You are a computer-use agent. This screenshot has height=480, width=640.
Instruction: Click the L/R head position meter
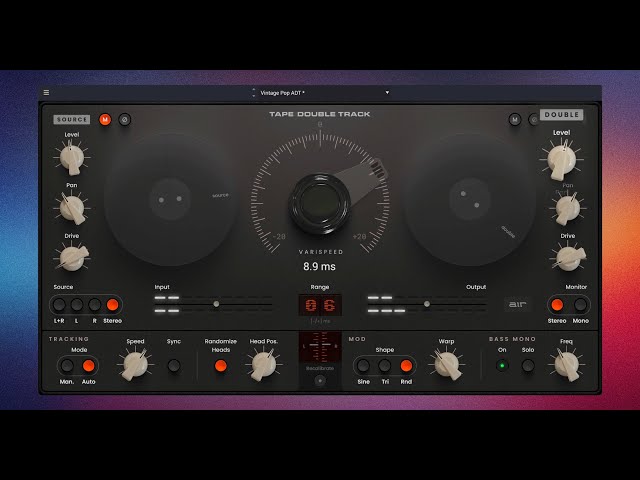[320, 347]
